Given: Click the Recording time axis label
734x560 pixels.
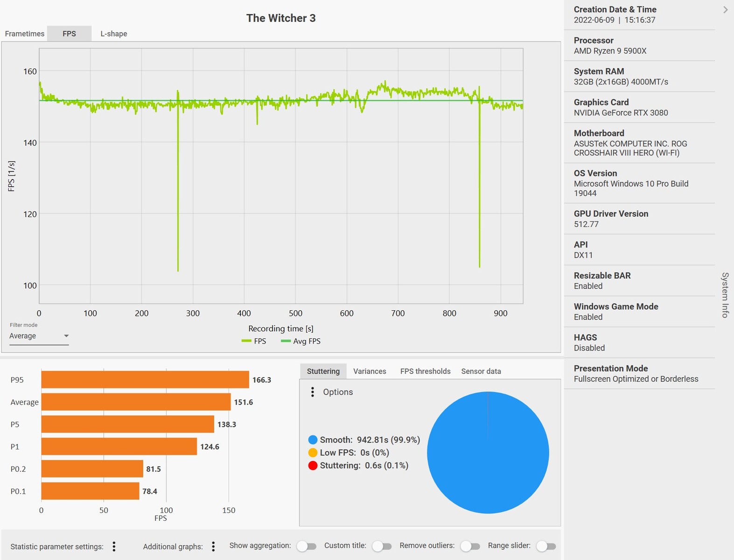Looking at the screenshot, I should pos(281,329).
